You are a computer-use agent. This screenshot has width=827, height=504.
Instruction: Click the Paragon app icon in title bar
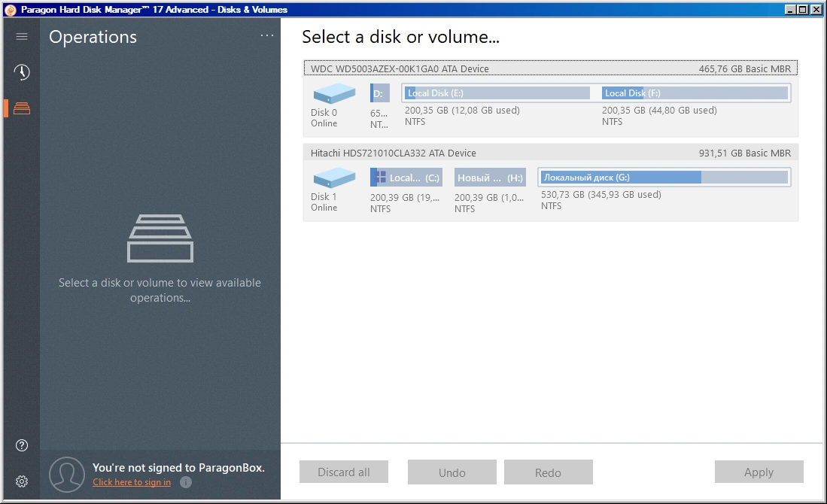[x=10, y=10]
